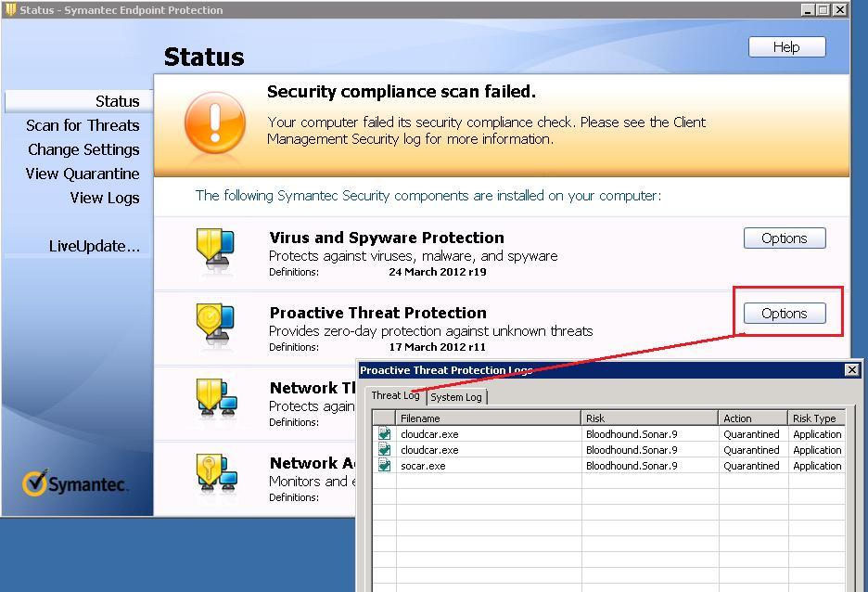Screen dimensions: 868x592
Task: Maximize the Symantec Endpoint Protection window
Action: coord(823,10)
